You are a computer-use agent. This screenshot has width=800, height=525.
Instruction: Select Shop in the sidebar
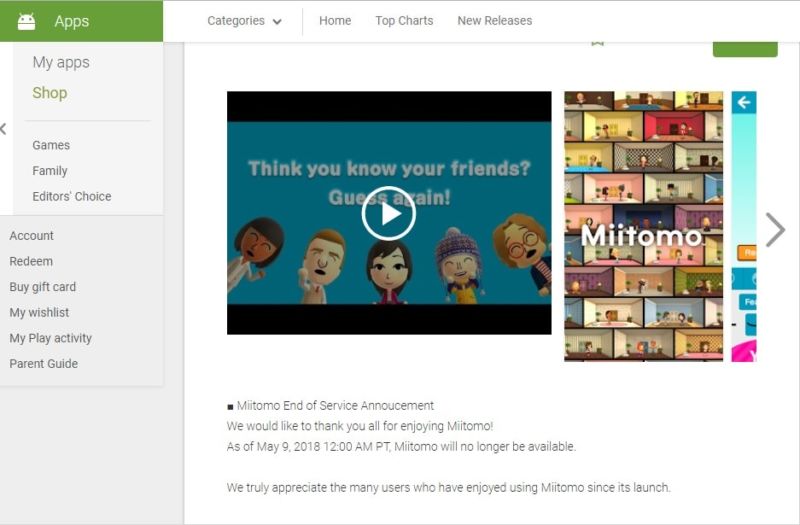click(x=50, y=93)
